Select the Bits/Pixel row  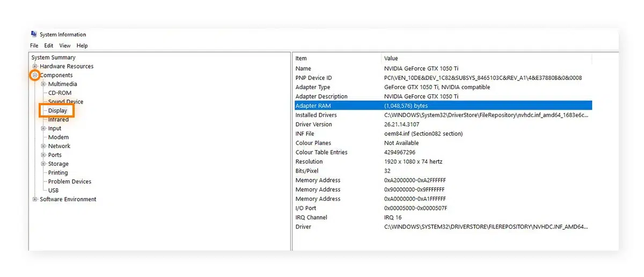443,171
